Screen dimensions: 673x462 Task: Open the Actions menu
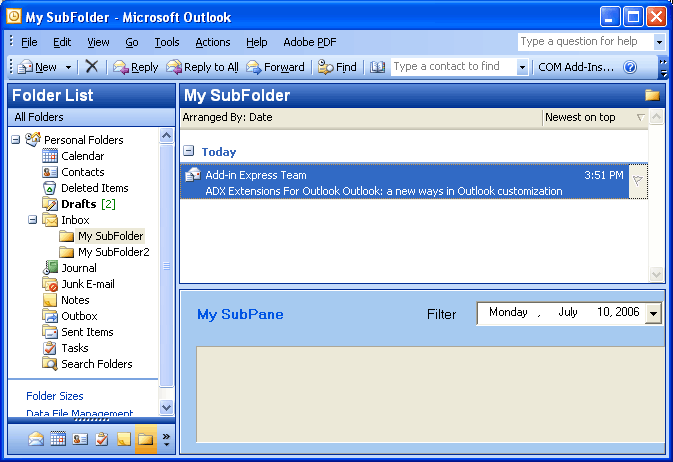point(212,42)
